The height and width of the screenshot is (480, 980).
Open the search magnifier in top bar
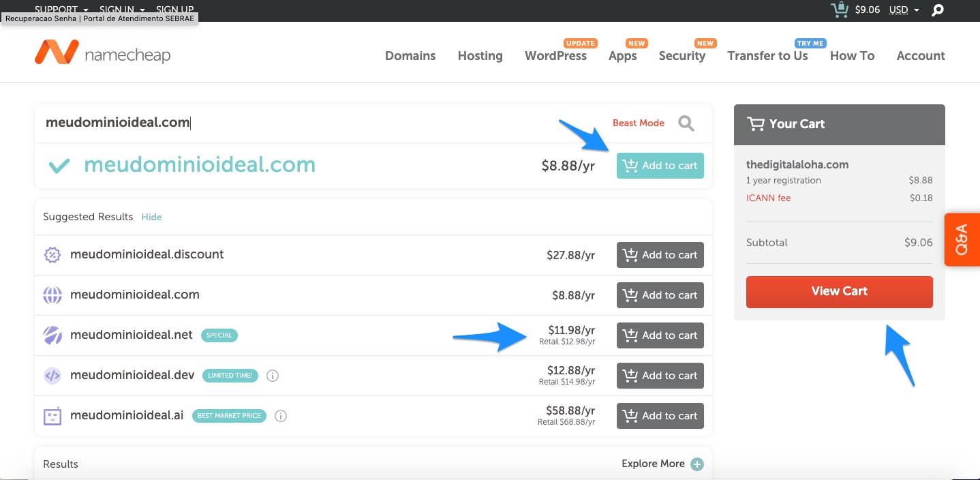click(x=938, y=10)
